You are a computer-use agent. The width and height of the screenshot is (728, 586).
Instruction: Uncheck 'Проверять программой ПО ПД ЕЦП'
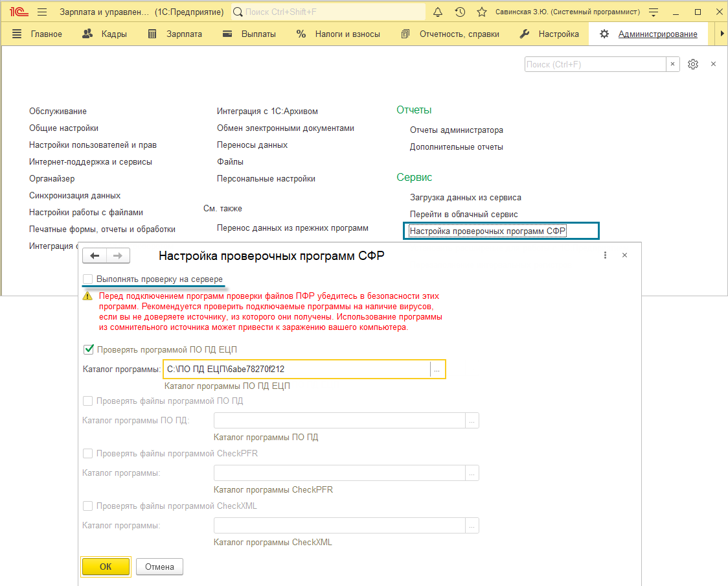(x=88, y=349)
